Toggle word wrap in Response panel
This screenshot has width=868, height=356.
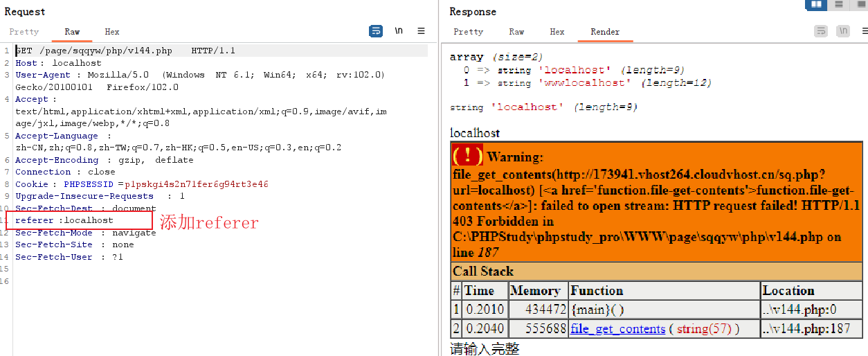coord(821,31)
